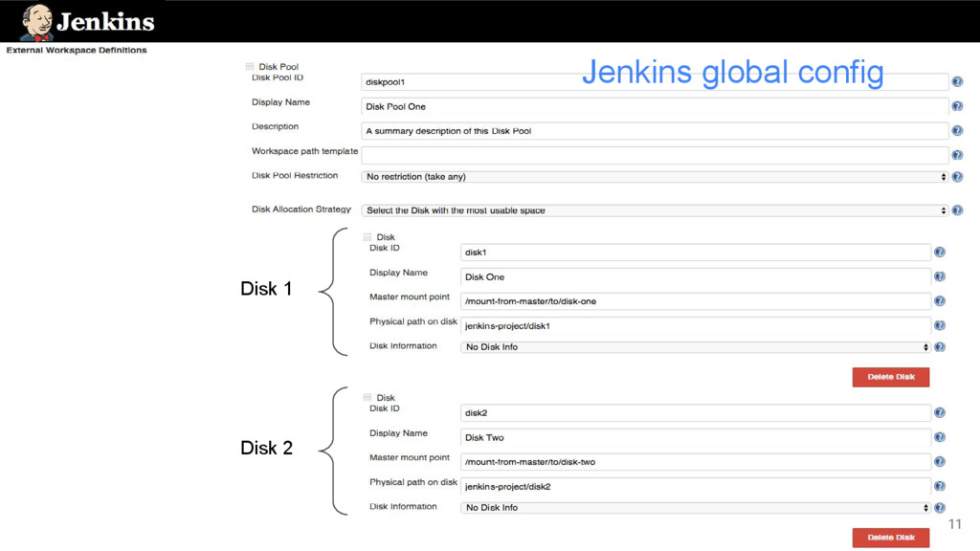Open help for disk-two Master mount point
Viewport: 980px width, 551px height.
pyautogui.click(x=940, y=462)
